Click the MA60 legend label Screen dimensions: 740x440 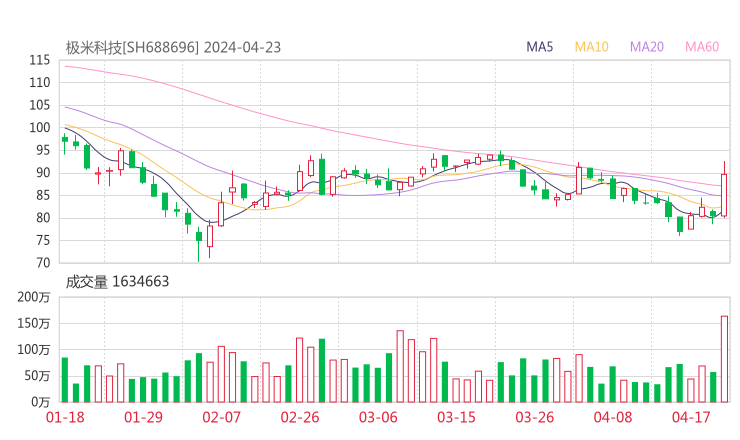click(702, 47)
